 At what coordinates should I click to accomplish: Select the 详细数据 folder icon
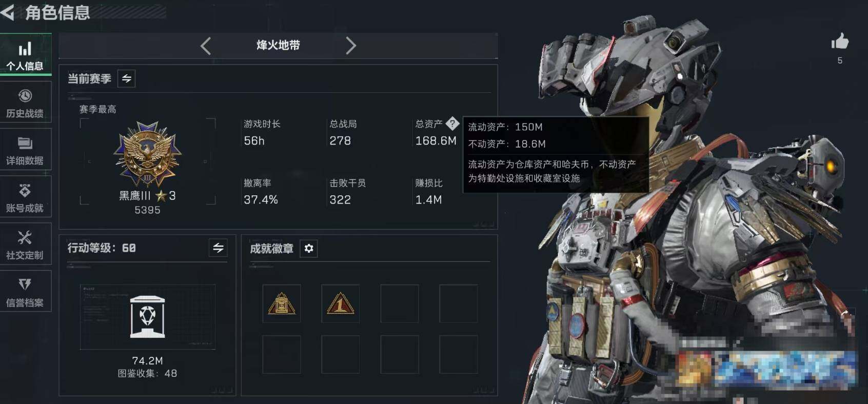pyautogui.click(x=25, y=144)
